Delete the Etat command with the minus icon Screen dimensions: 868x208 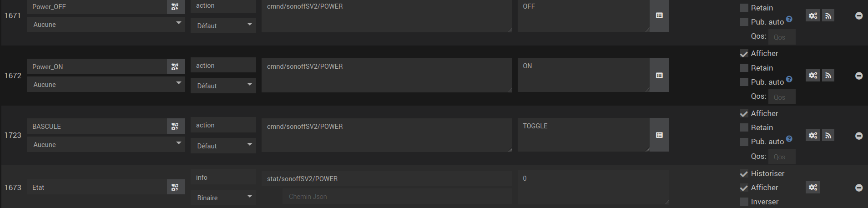[x=859, y=188]
